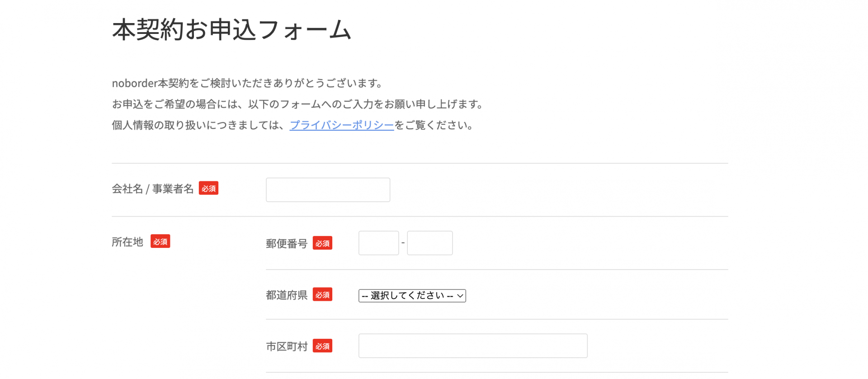Click the first 郵便番号 postal code box
Image resolution: width=868 pixels, height=379 pixels.
[378, 243]
